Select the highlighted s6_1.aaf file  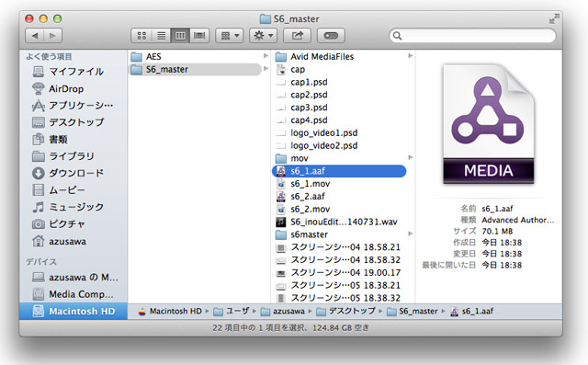tap(339, 171)
